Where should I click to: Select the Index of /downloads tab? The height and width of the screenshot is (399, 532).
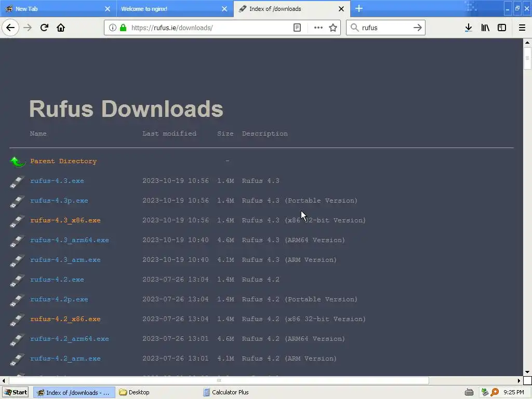292,9
